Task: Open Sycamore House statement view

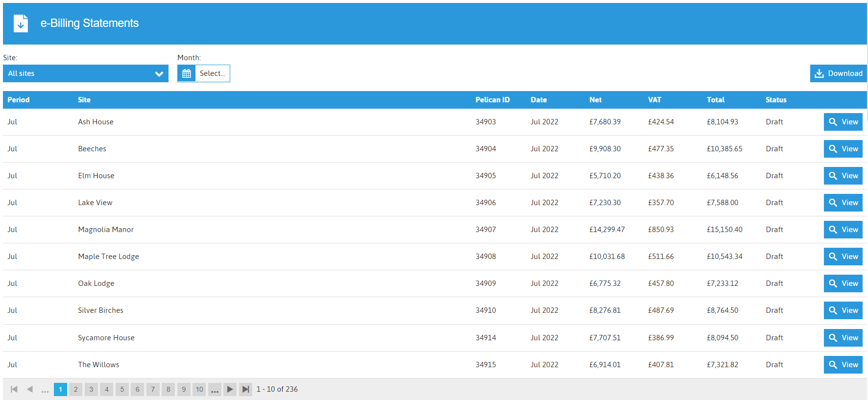Action: pyautogui.click(x=843, y=338)
